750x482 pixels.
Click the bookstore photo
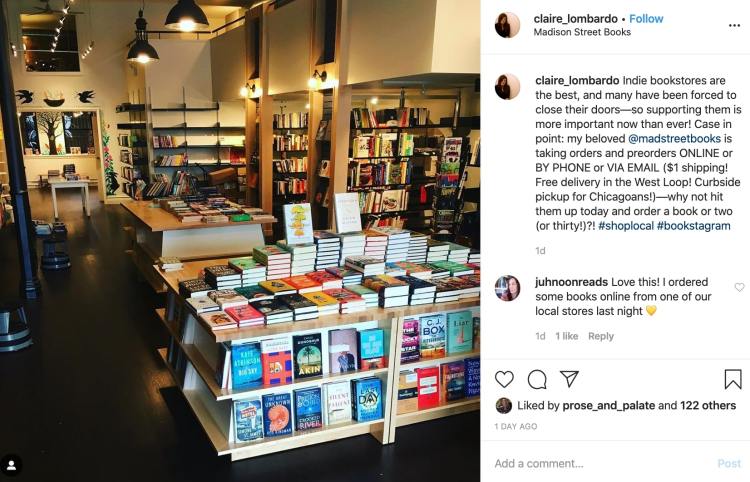coord(240,241)
